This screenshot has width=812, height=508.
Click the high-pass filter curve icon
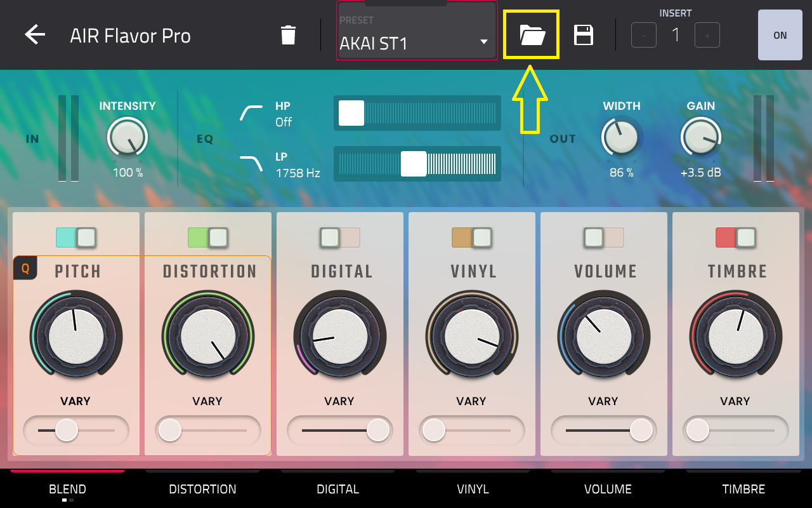[251, 113]
